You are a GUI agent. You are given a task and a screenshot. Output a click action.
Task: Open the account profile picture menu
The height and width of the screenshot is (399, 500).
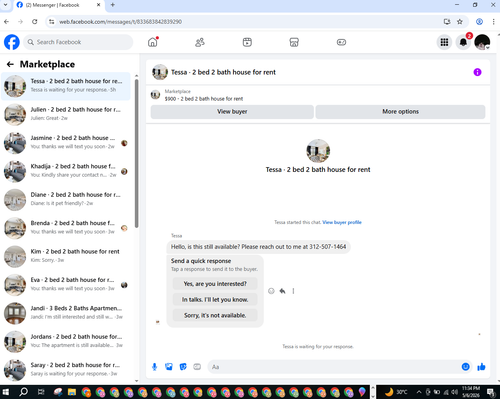click(x=482, y=42)
